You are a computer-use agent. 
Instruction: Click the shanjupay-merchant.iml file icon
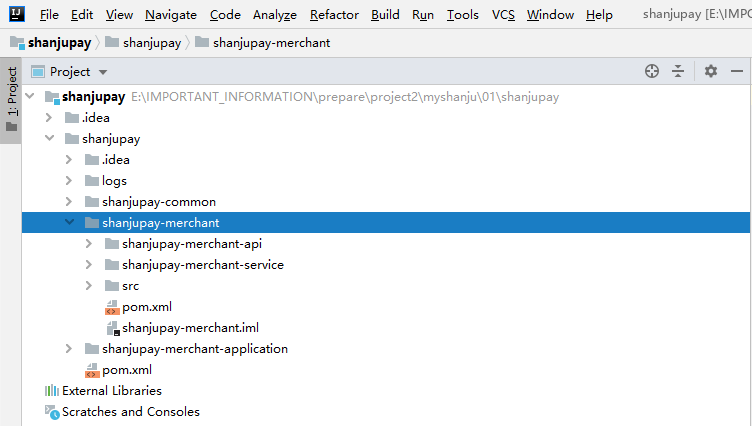[112, 328]
